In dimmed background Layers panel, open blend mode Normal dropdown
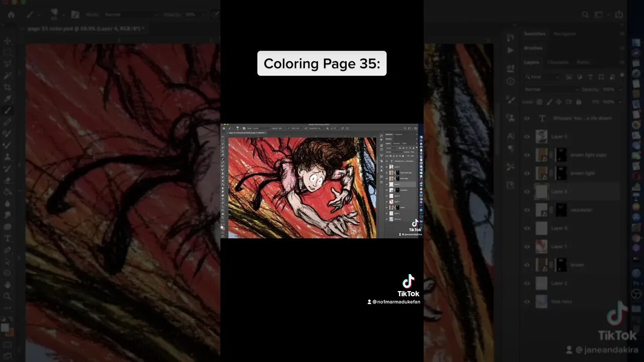The image size is (644, 362). (x=550, y=89)
